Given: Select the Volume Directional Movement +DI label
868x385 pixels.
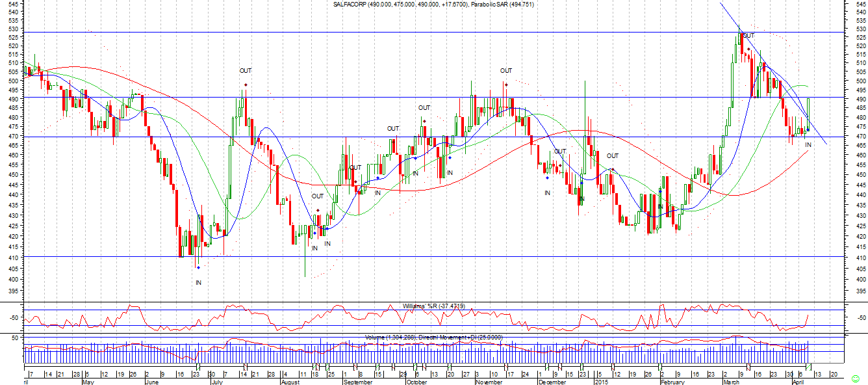Looking at the screenshot, I should tap(433, 338).
